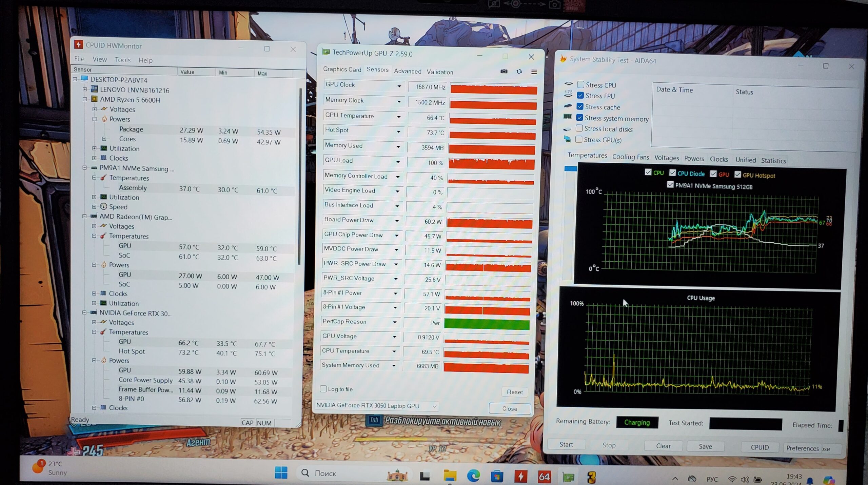Click the GPU-Z screenshot camera icon

(504, 72)
